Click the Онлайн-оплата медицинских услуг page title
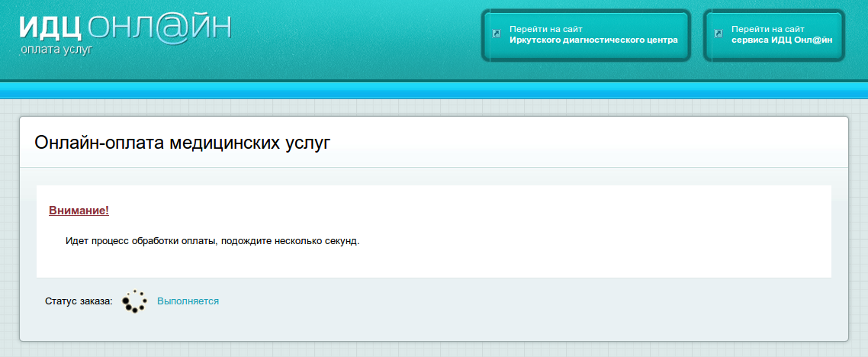This screenshot has width=868, height=357. click(x=183, y=143)
